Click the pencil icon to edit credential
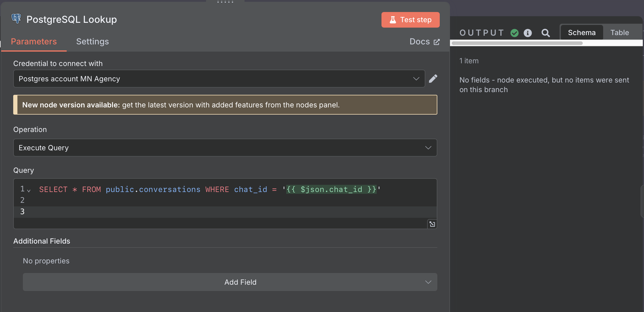 point(433,79)
